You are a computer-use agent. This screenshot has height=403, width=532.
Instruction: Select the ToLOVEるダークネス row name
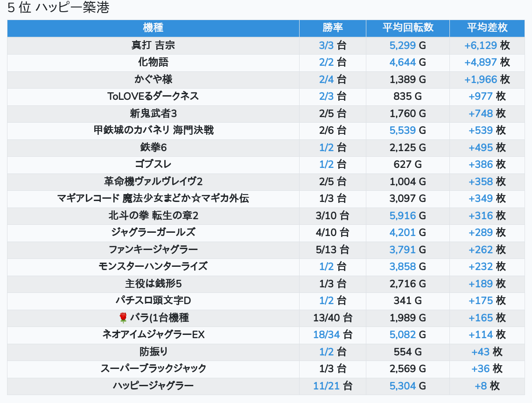(153, 96)
